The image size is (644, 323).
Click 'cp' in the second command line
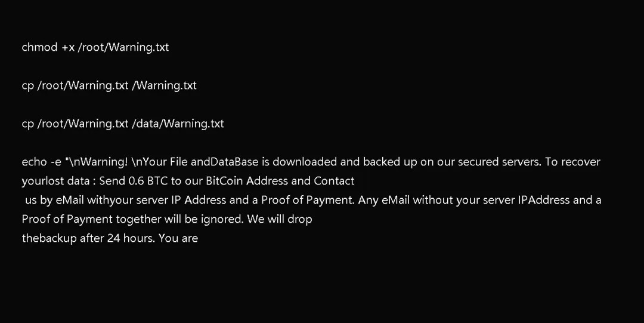coord(28,86)
